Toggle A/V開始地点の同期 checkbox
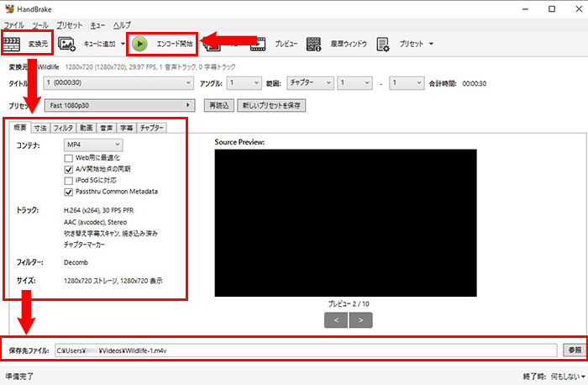588x385 pixels. point(69,169)
